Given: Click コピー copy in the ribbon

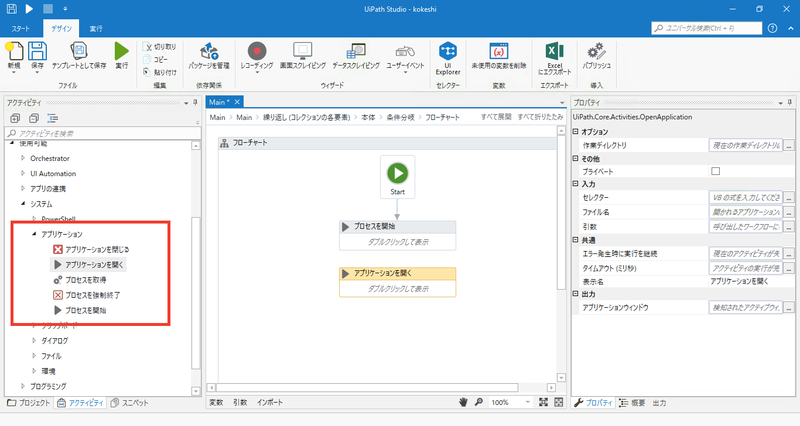Looking at the screenshot, I should pyautogui.click(x=156, y=59).
